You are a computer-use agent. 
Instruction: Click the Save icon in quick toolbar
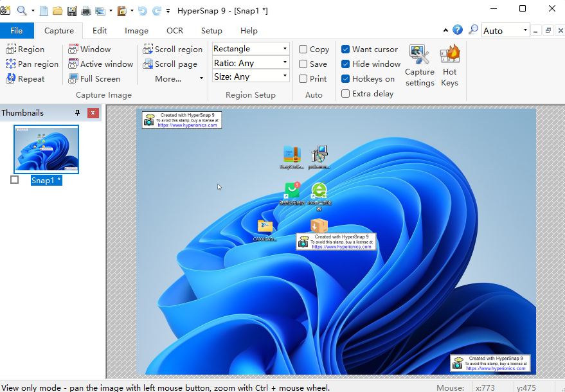click(x=72, y=11)
